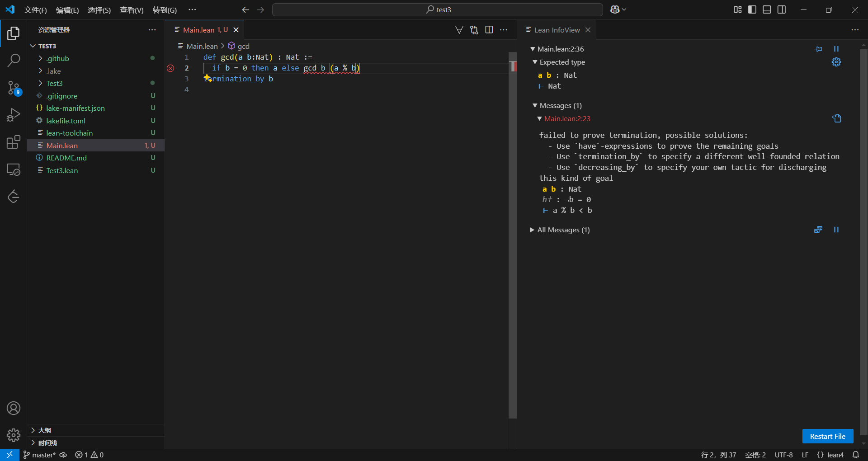Screen dimensions: 868x461
Task: Open Remote Explorer in activity bar
Action: coord(14,169)
